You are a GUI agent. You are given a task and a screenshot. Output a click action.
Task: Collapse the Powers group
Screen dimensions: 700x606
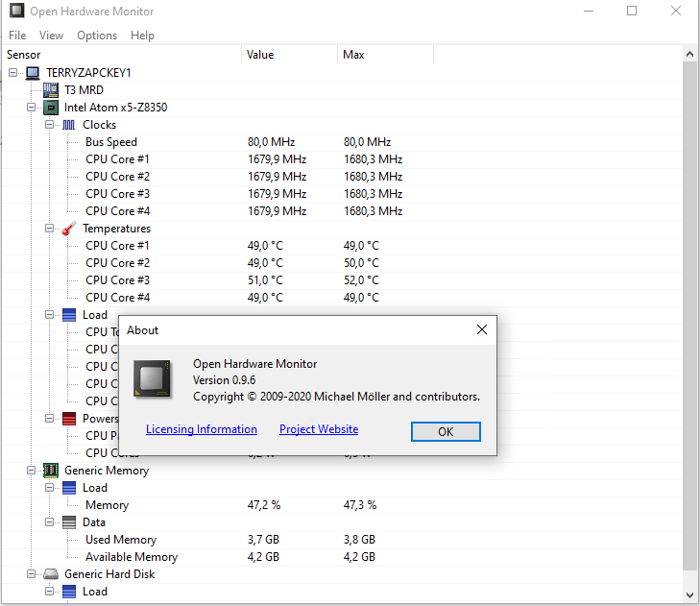(x=50, y=419)
